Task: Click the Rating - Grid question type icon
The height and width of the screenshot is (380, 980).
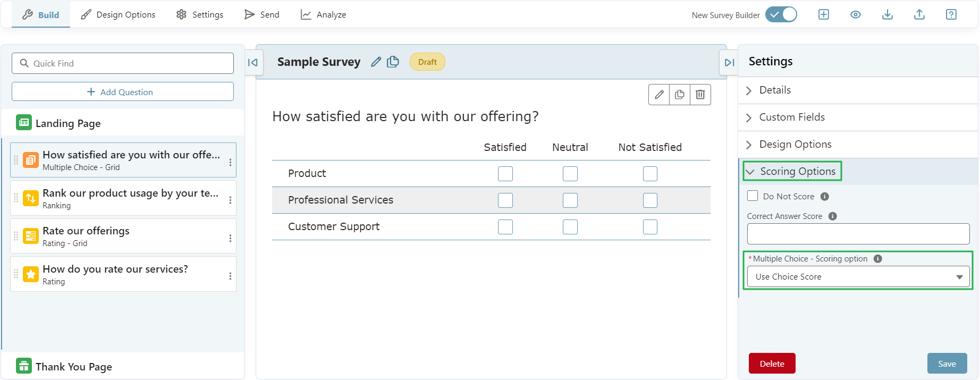Action: [31, 236]
